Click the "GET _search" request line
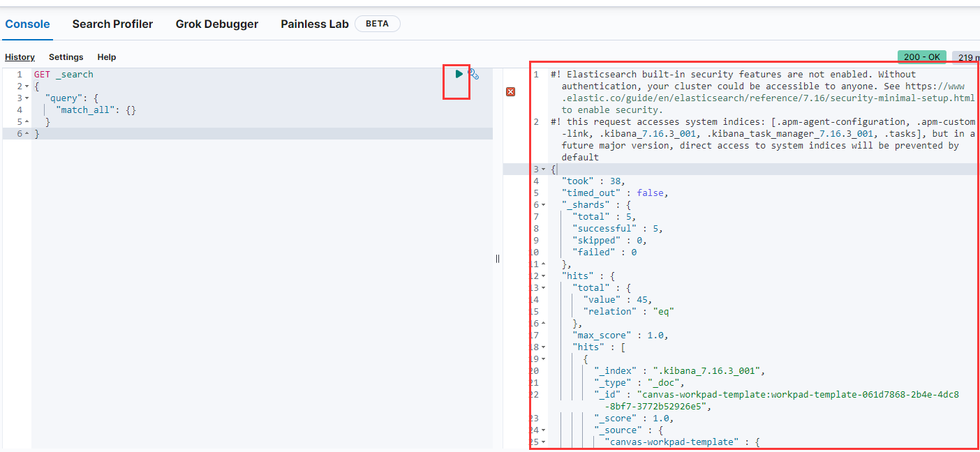Screen dimensions: 980x452 [x=64, y=74]
